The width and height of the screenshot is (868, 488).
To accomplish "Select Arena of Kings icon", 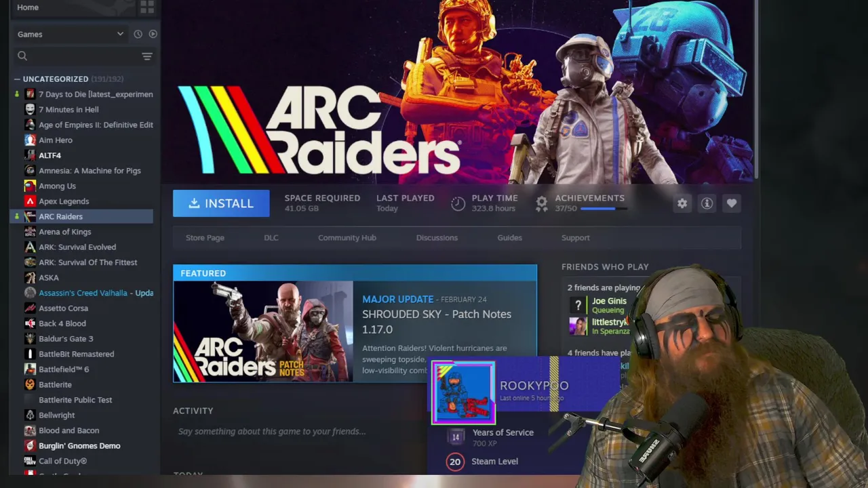I will tap(30, 232).
